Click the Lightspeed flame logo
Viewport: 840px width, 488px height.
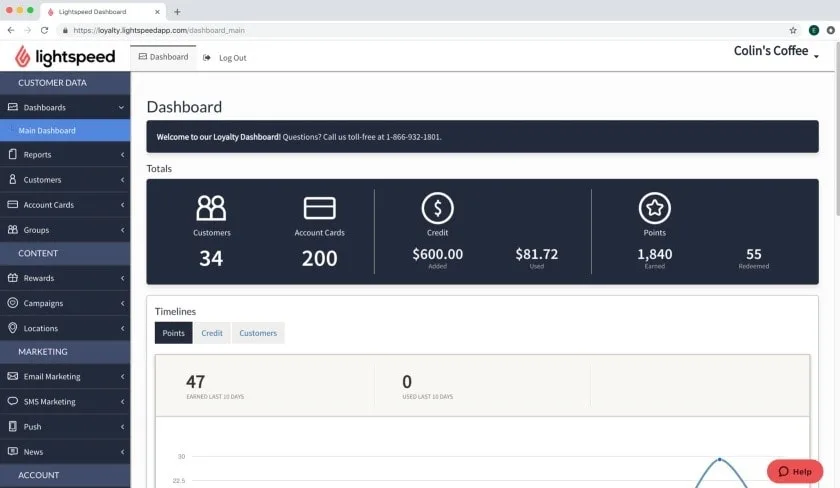pyautogui.click(x=22, y=57)
